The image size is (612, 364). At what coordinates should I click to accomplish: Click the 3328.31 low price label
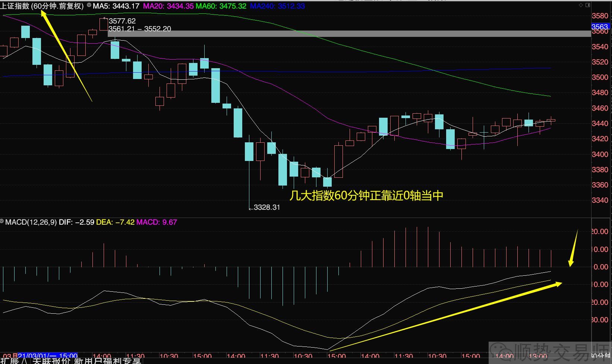coord(267,207)
